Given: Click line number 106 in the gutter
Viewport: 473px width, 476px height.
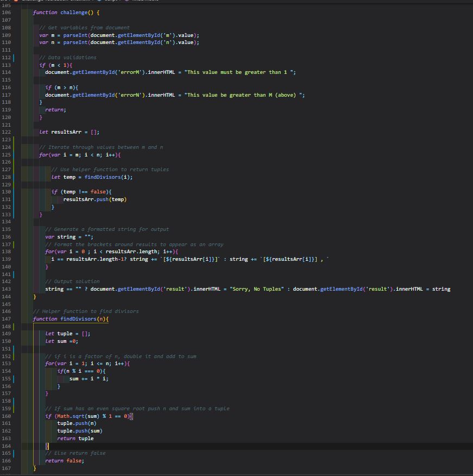Looking at the screenshot, I should [6, 12].
